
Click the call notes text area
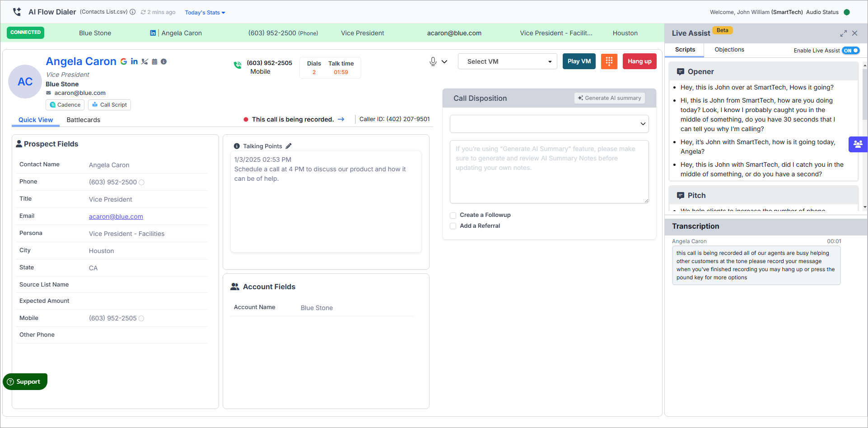click(549, 172)
